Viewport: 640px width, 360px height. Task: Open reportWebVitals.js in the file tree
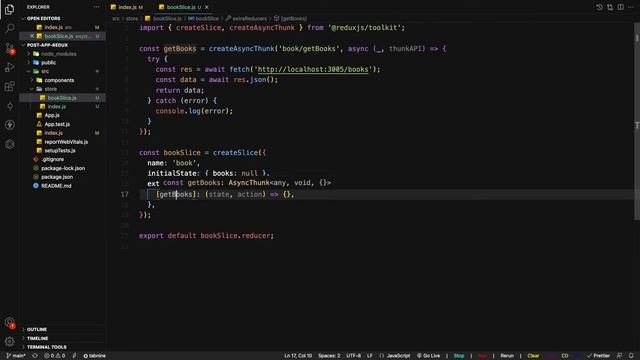(66, 142)
